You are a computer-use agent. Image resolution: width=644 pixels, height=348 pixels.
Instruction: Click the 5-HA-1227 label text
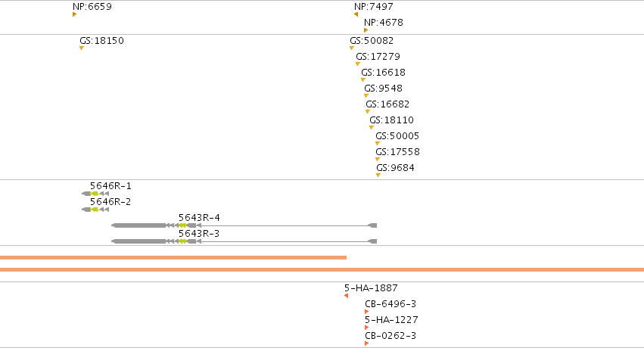(x=391, y=320)
